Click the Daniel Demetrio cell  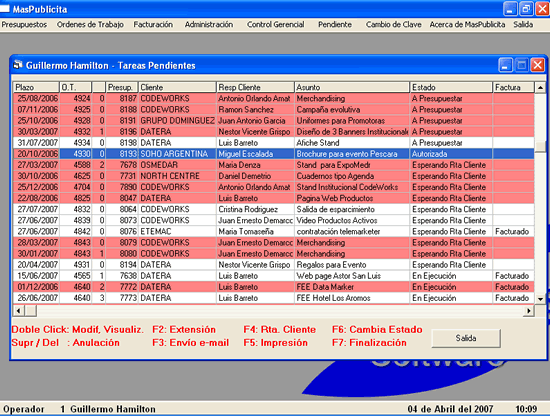(255, 176)
